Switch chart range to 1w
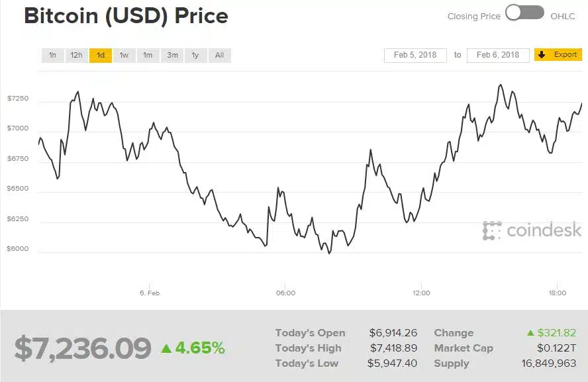 coord(124,56)
